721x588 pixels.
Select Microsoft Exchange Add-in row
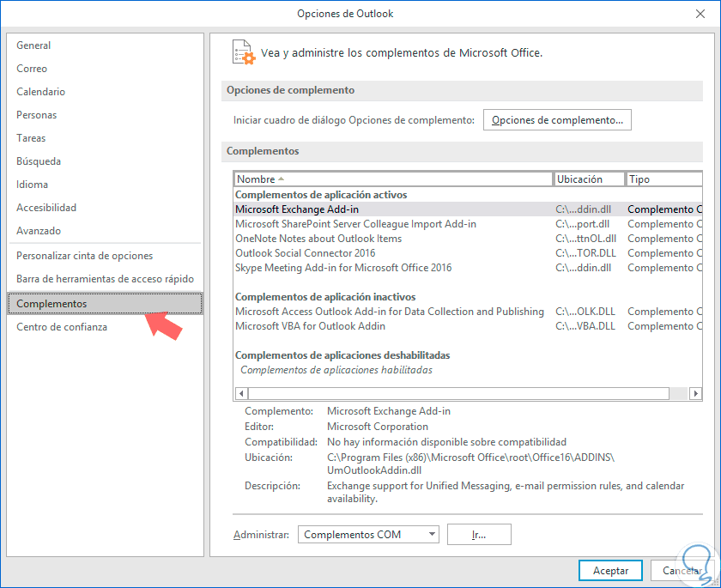tap(468, 209)
